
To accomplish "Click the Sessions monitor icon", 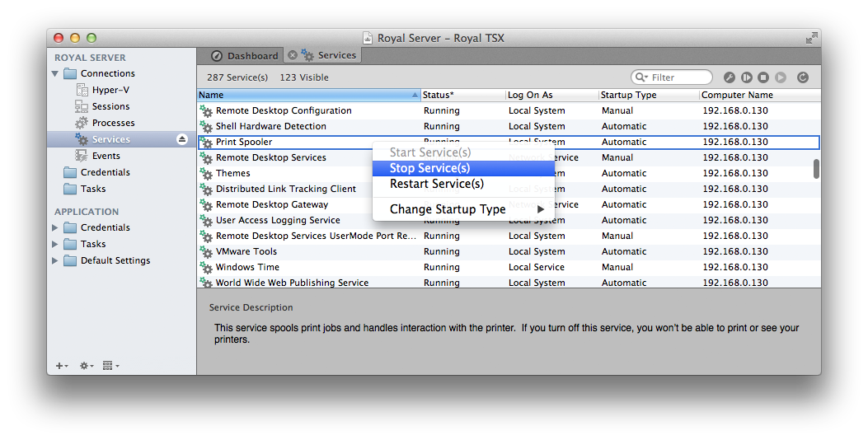I will 82,106.
